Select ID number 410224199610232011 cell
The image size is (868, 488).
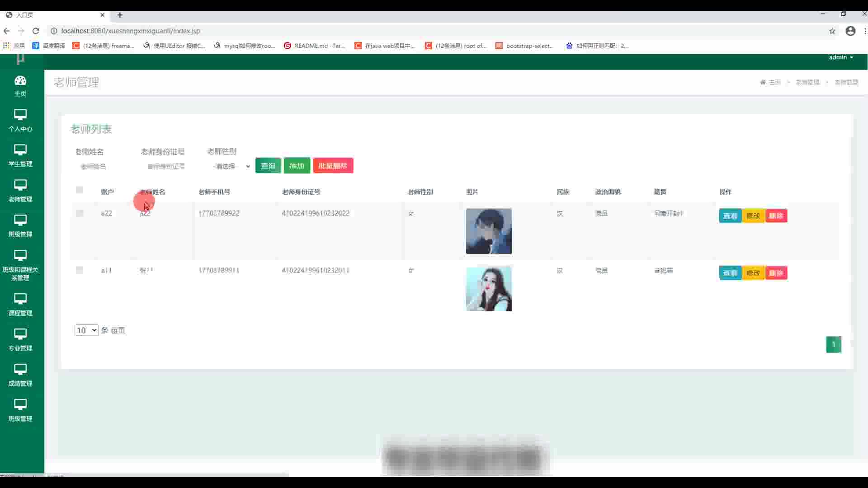pos(316,270)
